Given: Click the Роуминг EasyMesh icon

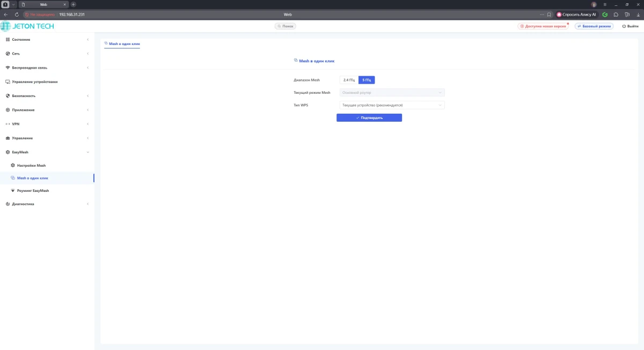Looking at the screenshot, I should pos(13,191).
